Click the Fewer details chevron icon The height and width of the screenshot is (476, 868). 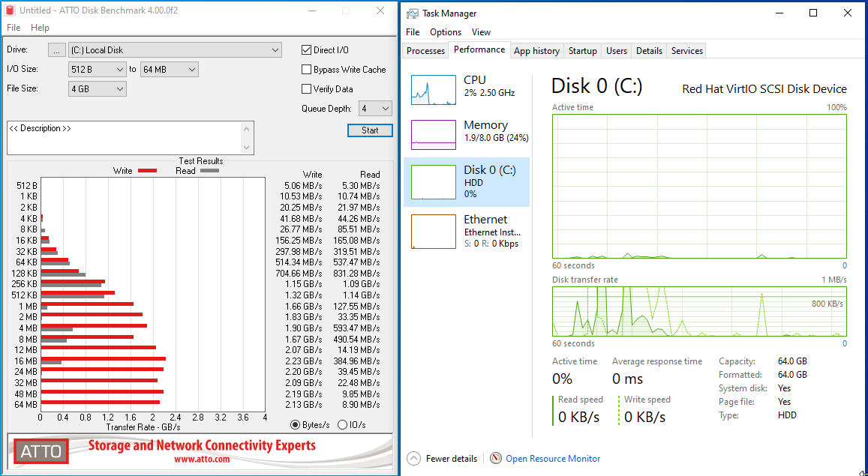click(413, 458)
